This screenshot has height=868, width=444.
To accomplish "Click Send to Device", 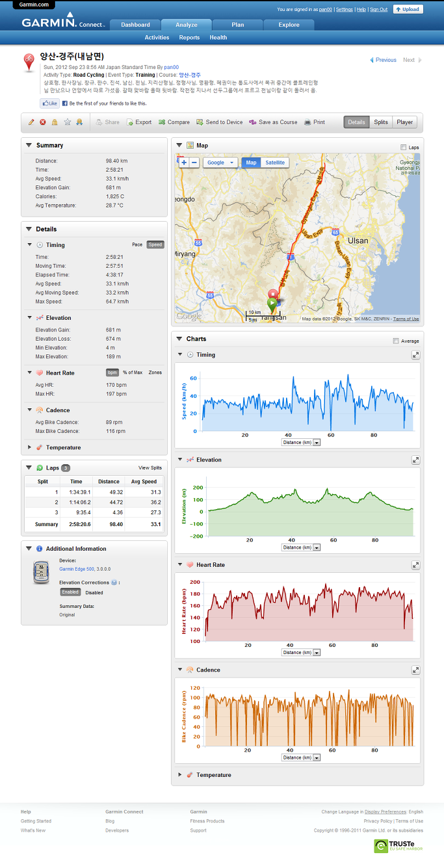I will click(x=220, y=122).
